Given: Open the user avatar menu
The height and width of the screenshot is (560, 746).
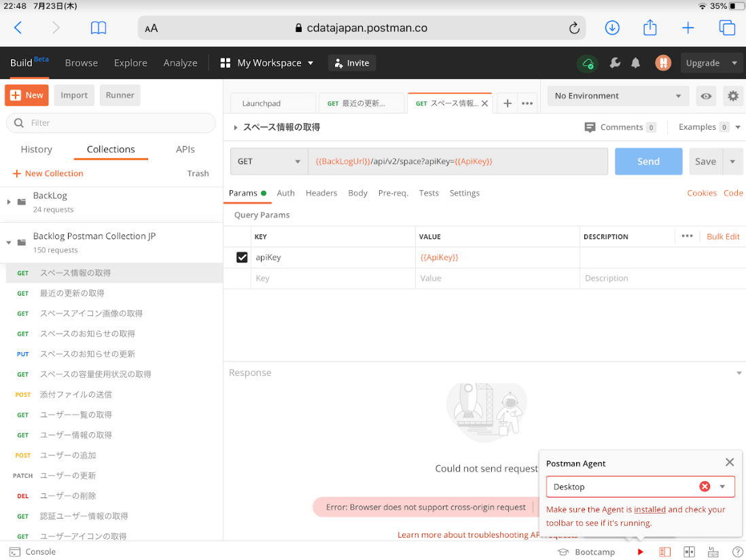Looking at the screenshot, I should 662,63.
